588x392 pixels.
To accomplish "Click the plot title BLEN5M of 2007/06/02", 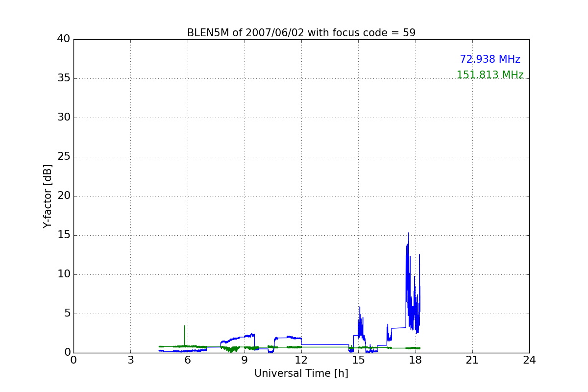I will 301,33.
